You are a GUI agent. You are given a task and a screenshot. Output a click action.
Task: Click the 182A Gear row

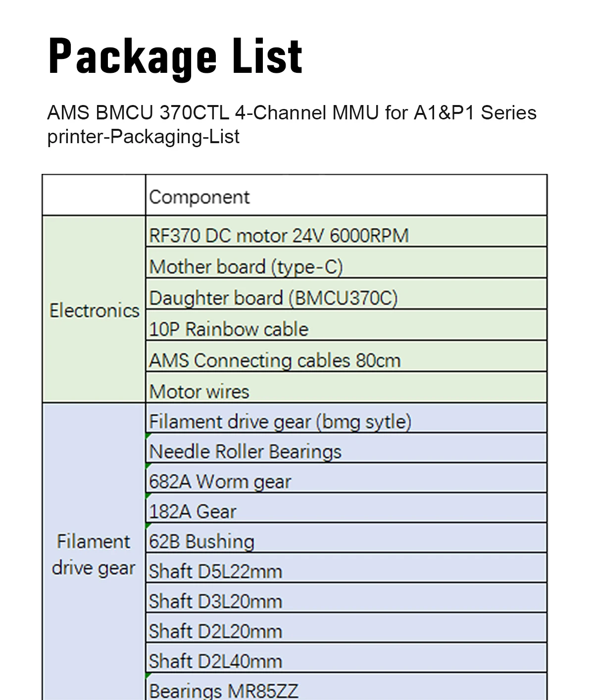[x=346, y=508]
